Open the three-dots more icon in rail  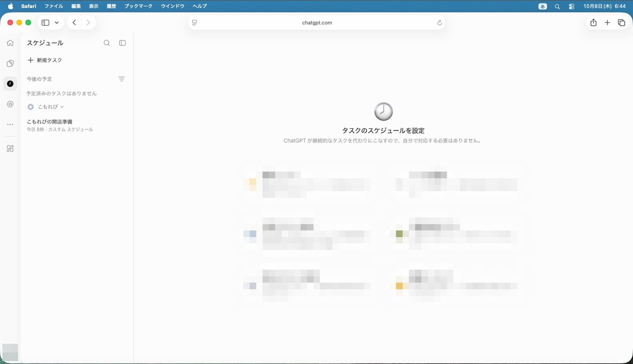10,125
